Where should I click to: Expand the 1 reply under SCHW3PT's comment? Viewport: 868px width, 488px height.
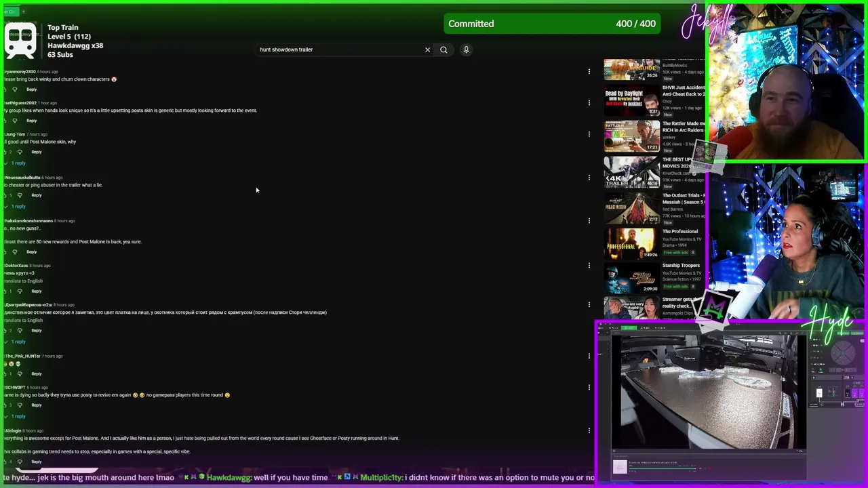[17, 416]
